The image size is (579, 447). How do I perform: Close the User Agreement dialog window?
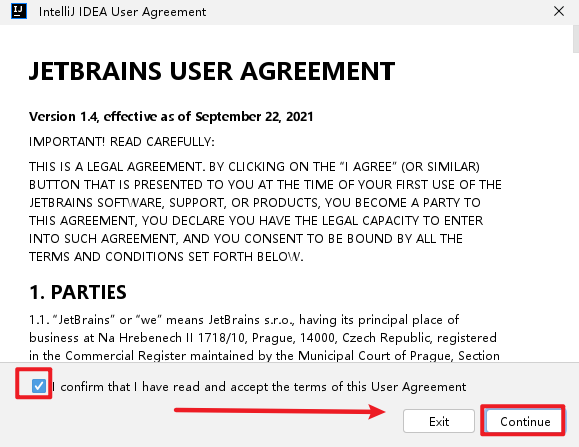click(x=559, y=11)
